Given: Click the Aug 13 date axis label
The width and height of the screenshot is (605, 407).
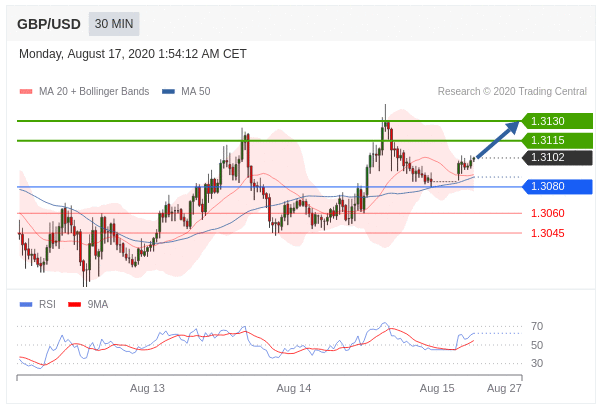Looking at the screenshot, I should coord(147,388).
